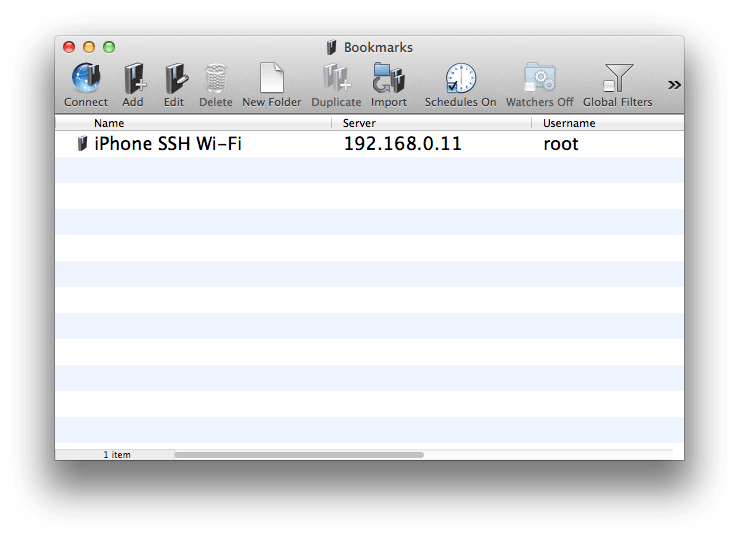Edit the selected bookmark
This screenshot has width=743, height=541.
[x=174, y=79]
